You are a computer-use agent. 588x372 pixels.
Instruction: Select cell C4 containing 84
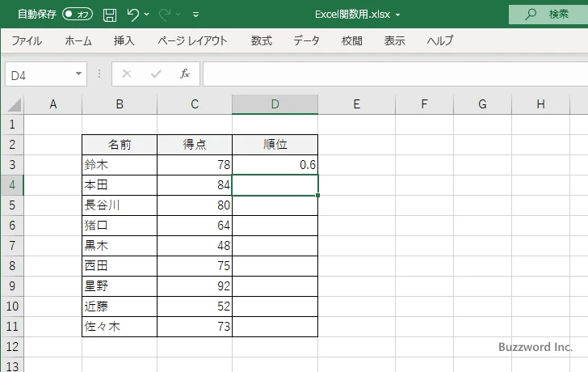click(x=194, y=185)
